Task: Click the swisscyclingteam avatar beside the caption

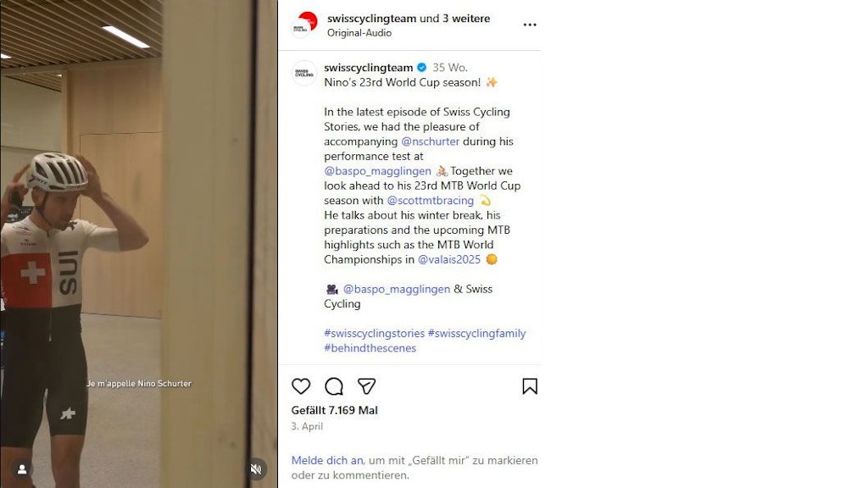Action: coord(304,73)
